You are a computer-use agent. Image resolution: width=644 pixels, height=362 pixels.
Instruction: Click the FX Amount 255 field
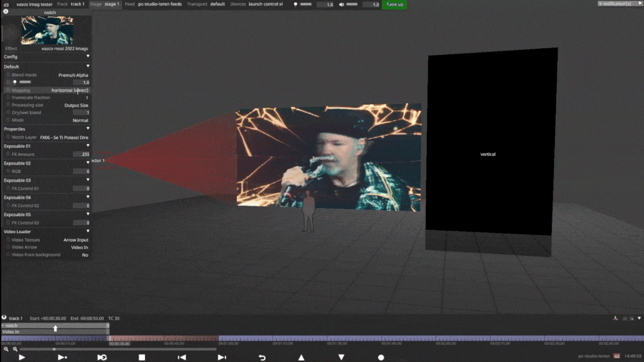(82, 154)
